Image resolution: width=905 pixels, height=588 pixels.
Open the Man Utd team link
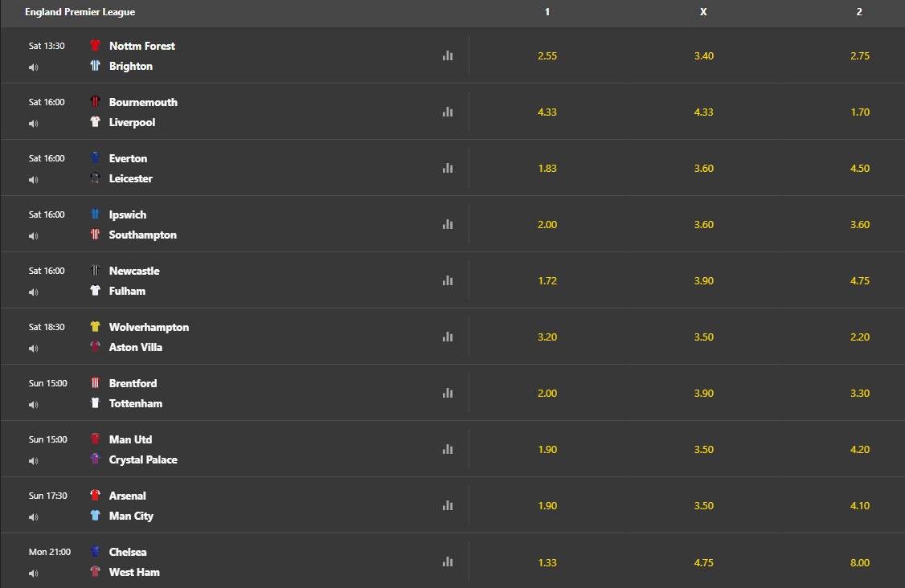(130, 439)
